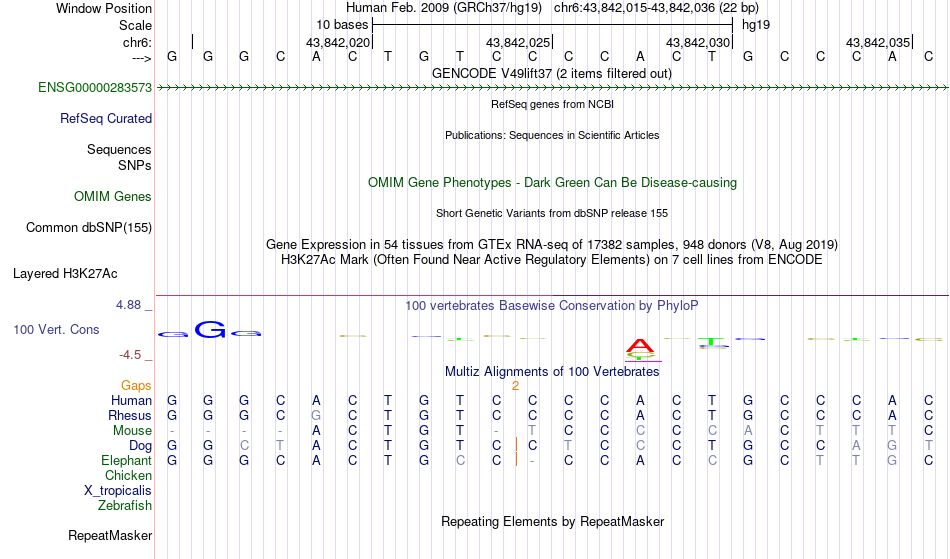Viewport: 950px width, 559px height.
Task: Click 100 vertebrates Basewise Conservation by PhyloP title
Action: 552,306
